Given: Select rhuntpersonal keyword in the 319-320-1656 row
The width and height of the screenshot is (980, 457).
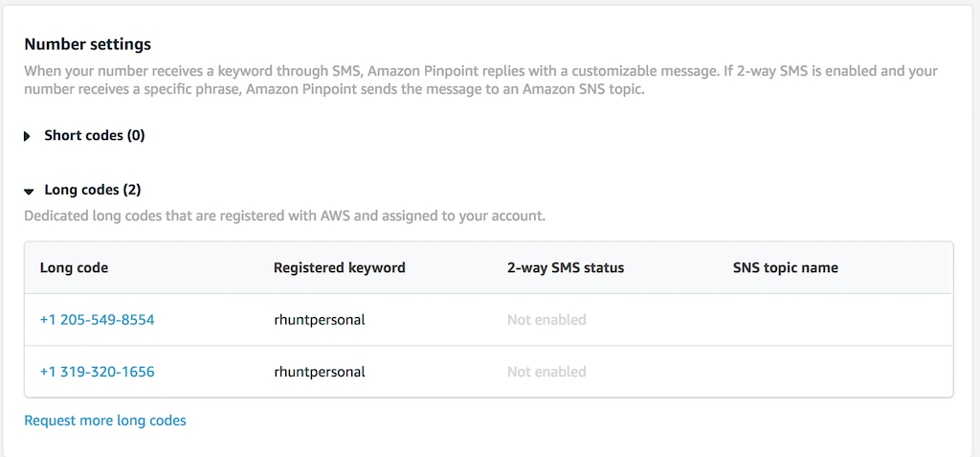Looking at the screenshot, I should (319, 372).
